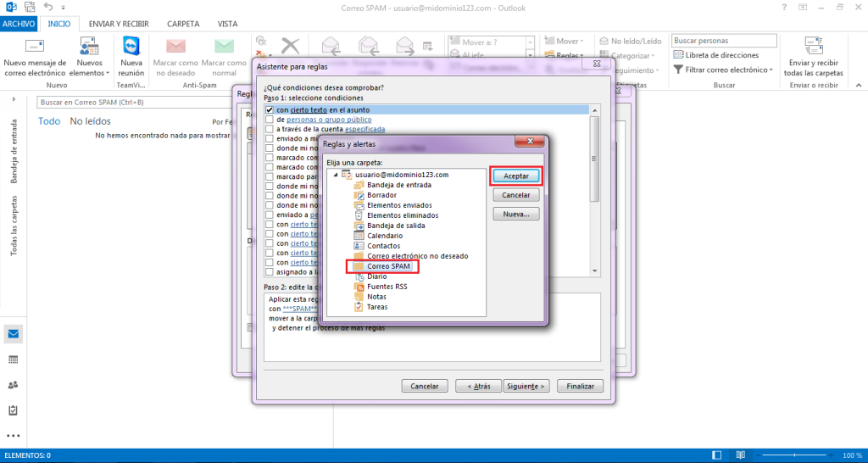Click the large Delete X icon in ribbon
This screenshot has width=868, height=463.
(x=290, y=46)
